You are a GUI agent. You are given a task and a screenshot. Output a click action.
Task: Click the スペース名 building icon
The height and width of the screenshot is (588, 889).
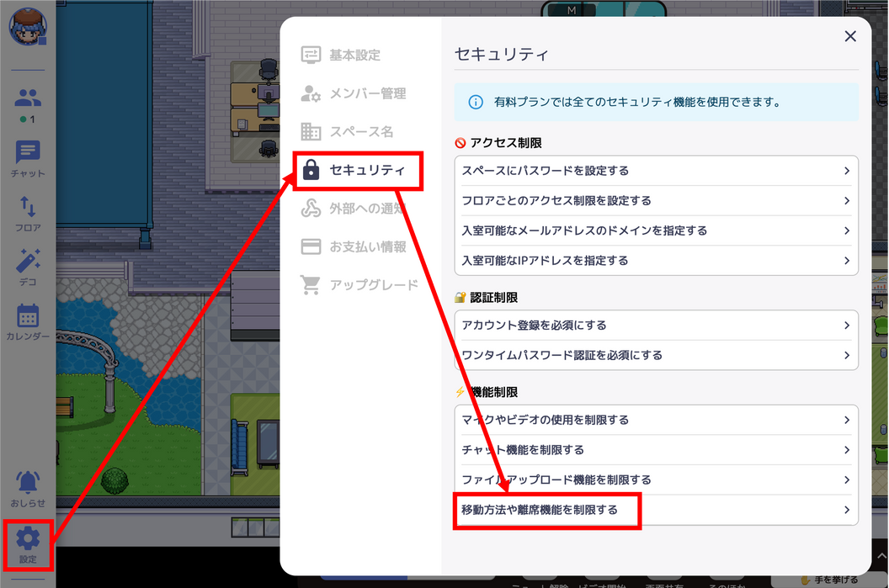tap(311, 131)
